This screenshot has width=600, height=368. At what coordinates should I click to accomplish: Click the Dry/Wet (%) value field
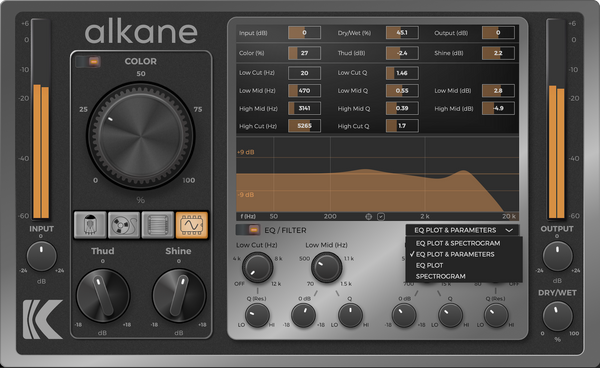click(x=402, y=33)
